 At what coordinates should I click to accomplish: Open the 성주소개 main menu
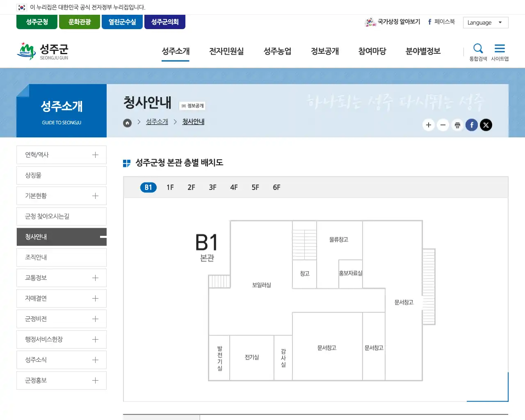[x=176, y=51]
